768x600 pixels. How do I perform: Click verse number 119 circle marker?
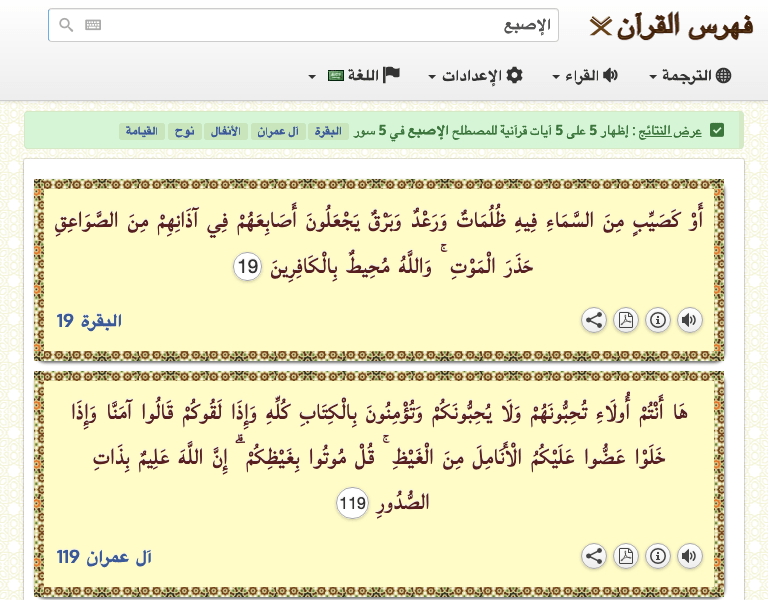[353, 503]
